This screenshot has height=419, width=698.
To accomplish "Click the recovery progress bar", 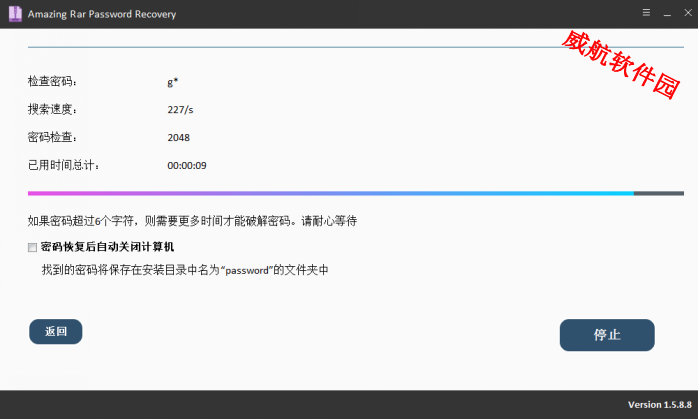I will click(356, 193).
